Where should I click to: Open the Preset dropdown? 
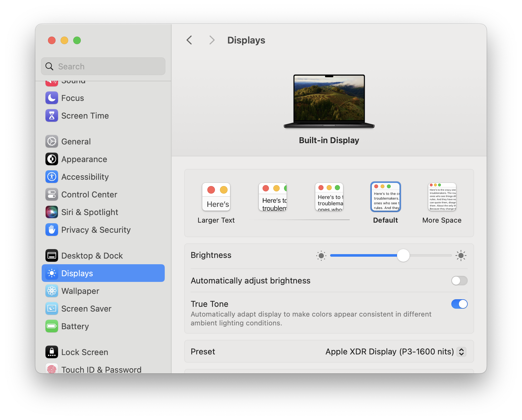(x=394, y=352)
